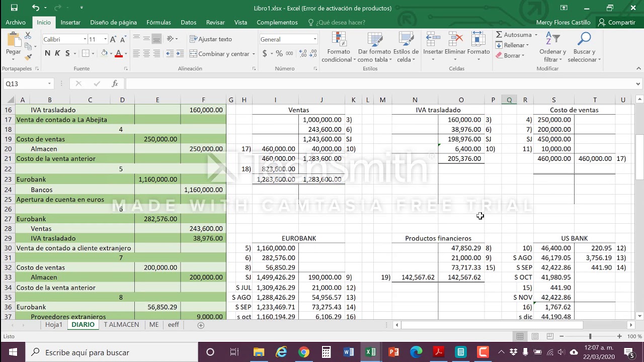Apply accounting currency $ format
This screenshot has height=362, width=644.
265,53
